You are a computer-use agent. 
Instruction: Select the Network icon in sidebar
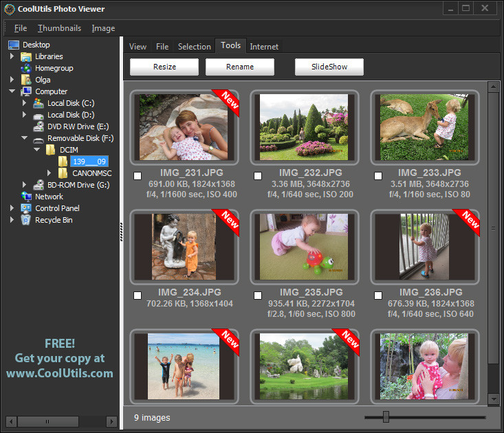coord(26,197)
